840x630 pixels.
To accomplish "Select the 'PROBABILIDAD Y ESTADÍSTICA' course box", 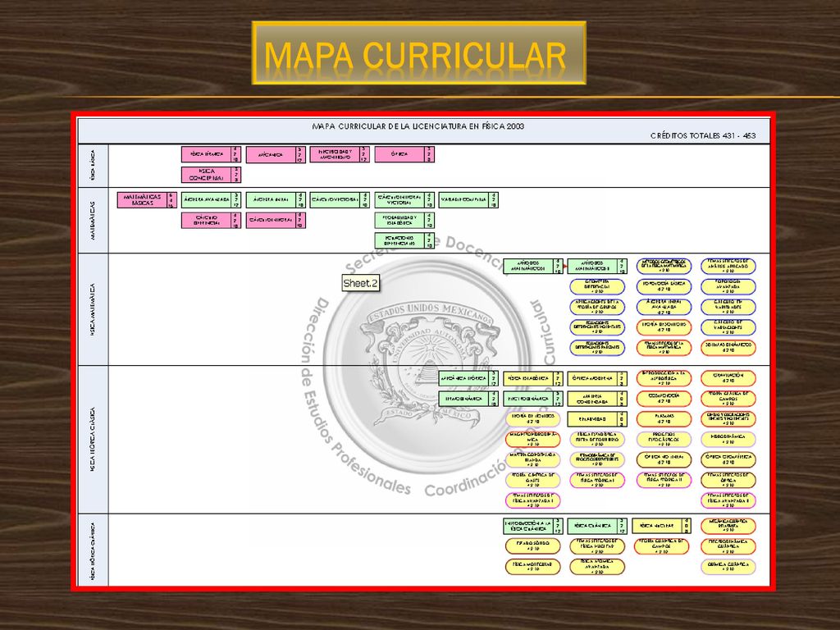I will (x=404, y=220).
